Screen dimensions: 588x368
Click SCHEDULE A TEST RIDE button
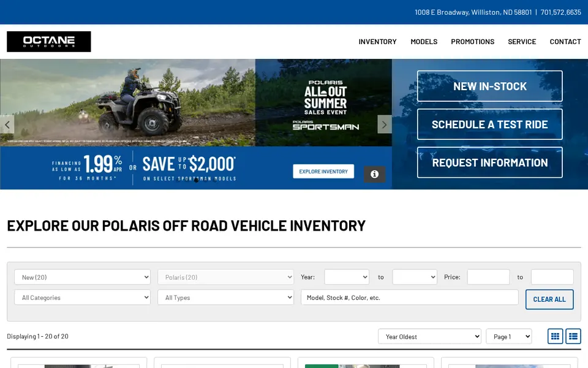pyautogui.click(x=490, y=125)
